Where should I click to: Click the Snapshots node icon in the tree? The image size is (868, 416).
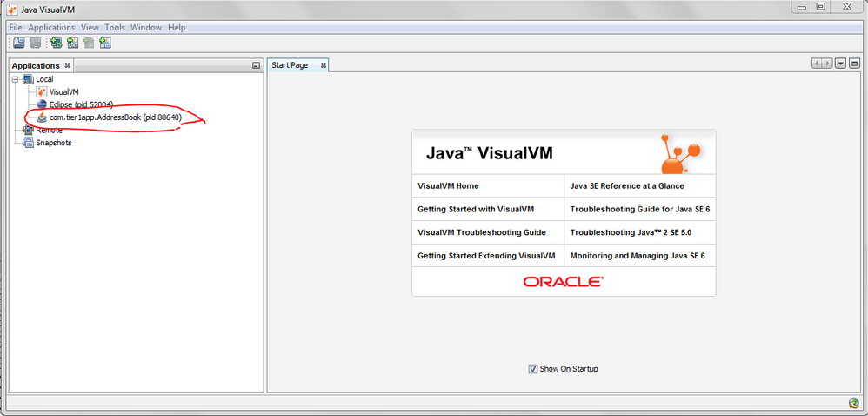28,143
